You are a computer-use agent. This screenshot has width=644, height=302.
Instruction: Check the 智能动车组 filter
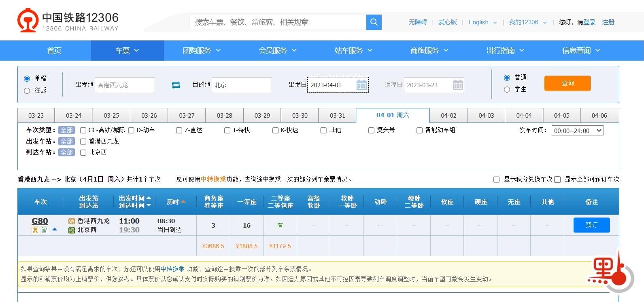coord(420,130)
